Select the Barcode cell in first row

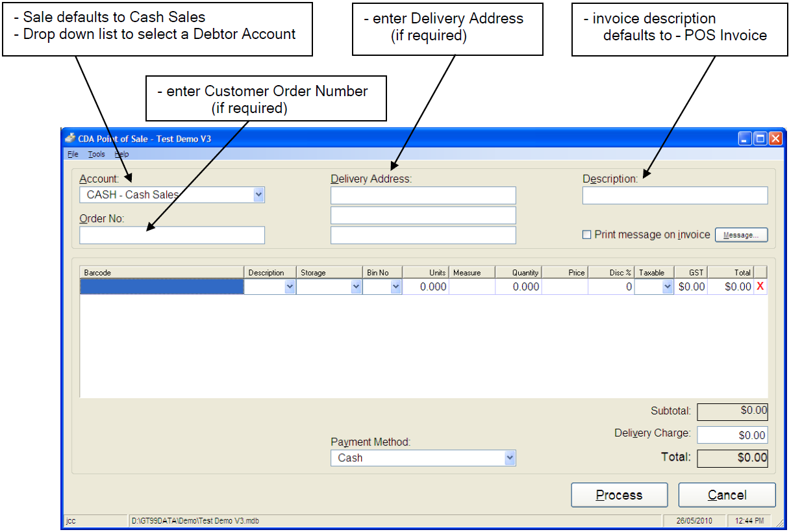click(162, 286)
